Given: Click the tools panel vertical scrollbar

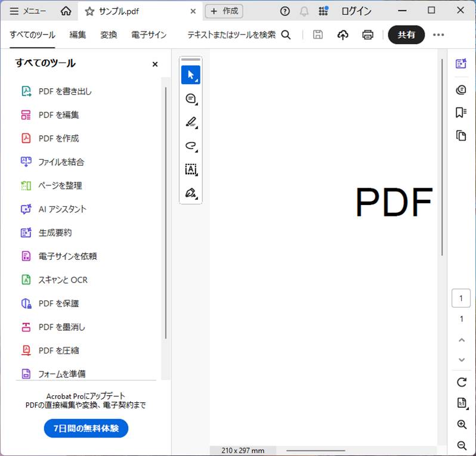Looking at the screenshot, I should tap(166, 213).
